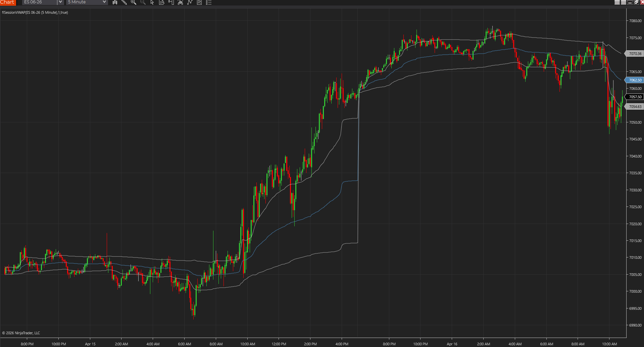
Task: Switch to the cursor pointer tool
Action: 152,2
